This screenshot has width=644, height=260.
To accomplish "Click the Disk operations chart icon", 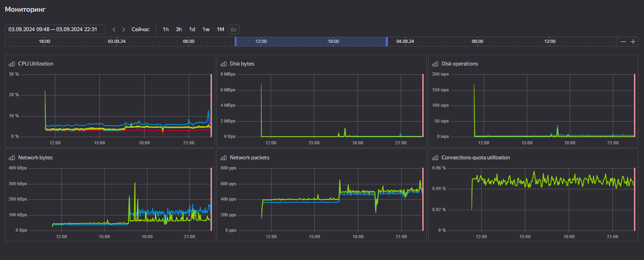I will 435,64.
